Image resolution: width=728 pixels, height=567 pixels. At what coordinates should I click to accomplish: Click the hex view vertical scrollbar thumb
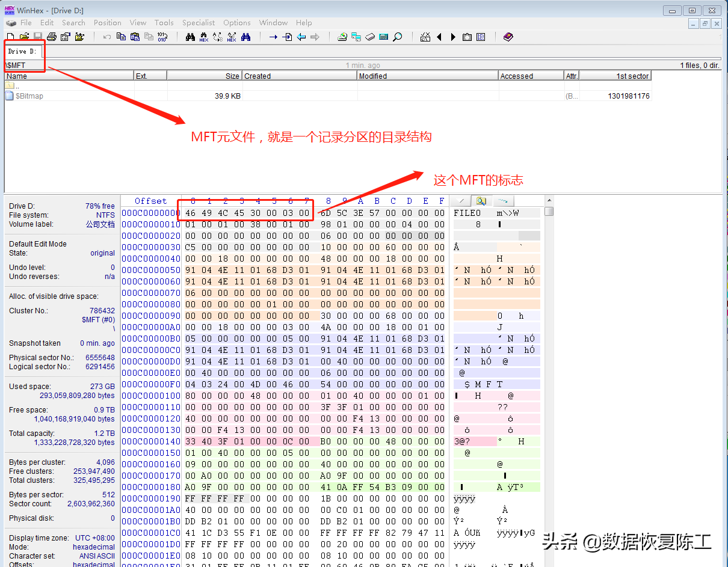(x=549, y=212)
